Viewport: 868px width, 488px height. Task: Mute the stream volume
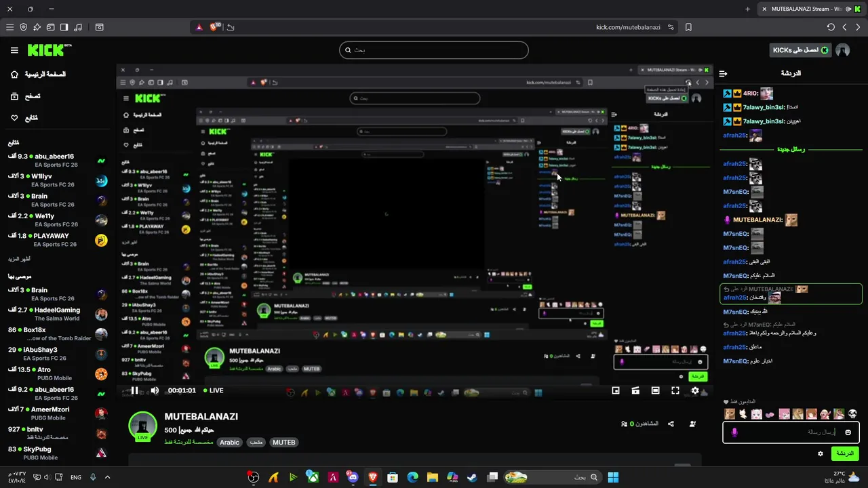tap(155, 390)
